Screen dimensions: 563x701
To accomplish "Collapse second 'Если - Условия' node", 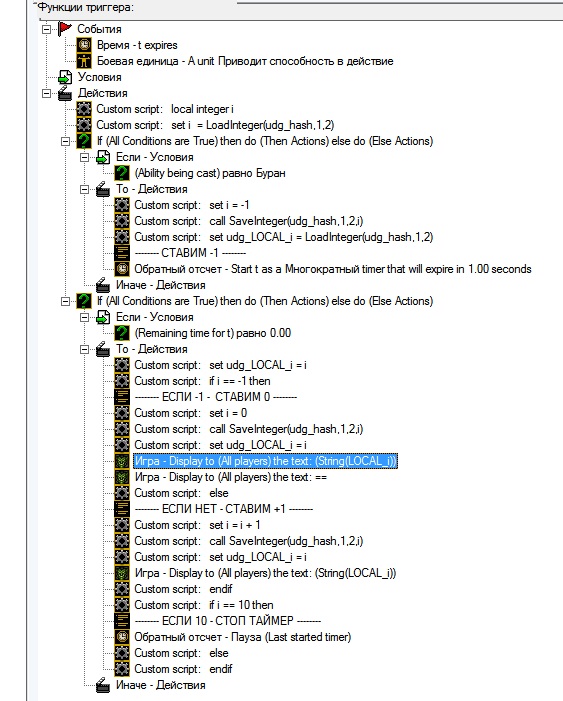I will 84,317.
